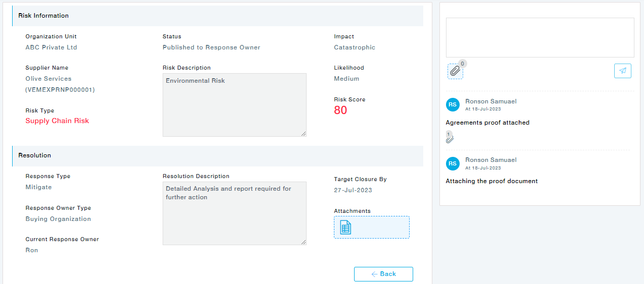Click the 'Published to Response Owner' status
Image resolution: width=644 pixels, height=284 pixels.
[211, 47]
